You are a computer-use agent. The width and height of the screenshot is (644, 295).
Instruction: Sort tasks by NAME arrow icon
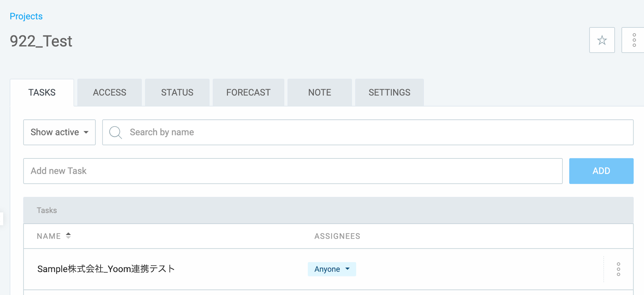68,236
